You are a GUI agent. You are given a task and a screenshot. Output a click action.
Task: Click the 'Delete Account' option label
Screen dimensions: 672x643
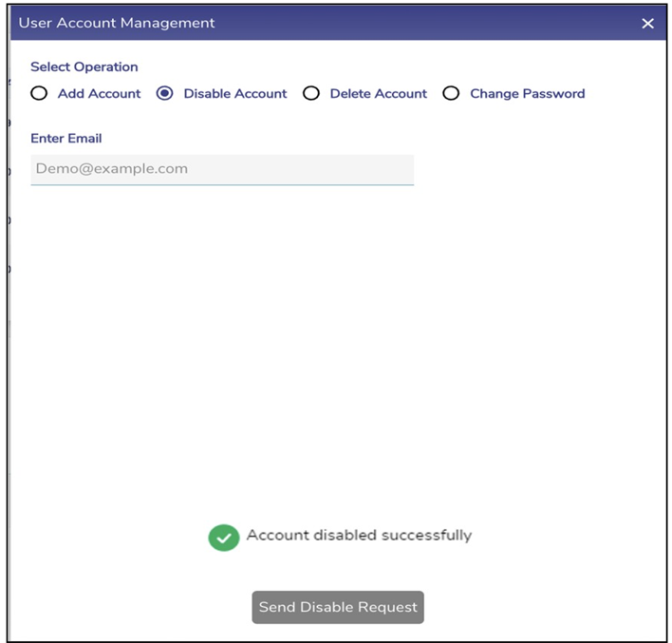tap(378, 94)
